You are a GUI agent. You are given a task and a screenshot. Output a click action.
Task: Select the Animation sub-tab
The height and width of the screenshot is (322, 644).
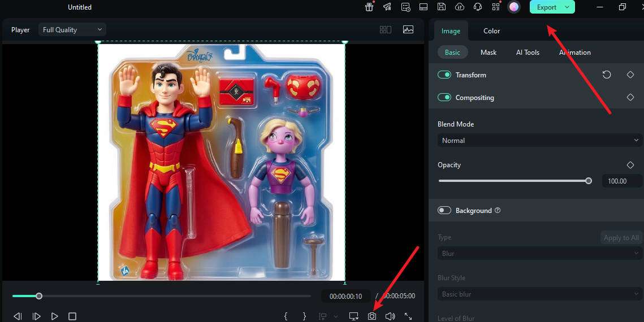pyautogui.click(x=574, y=52)
